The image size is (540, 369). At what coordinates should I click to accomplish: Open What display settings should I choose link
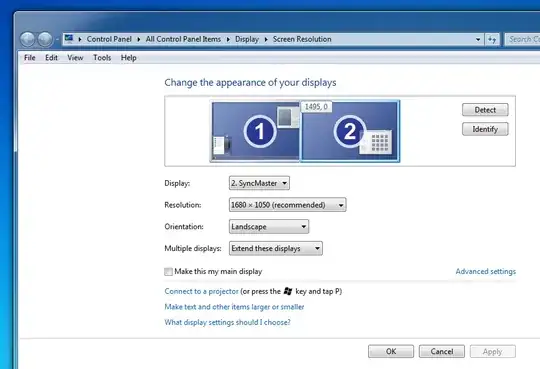[227, 322]
